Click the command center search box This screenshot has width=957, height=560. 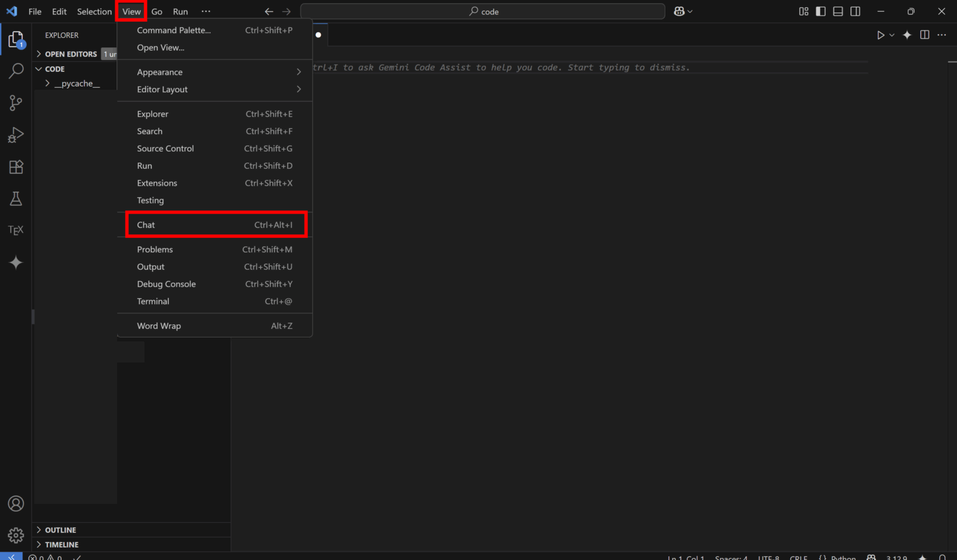click(x=483, y=11)
